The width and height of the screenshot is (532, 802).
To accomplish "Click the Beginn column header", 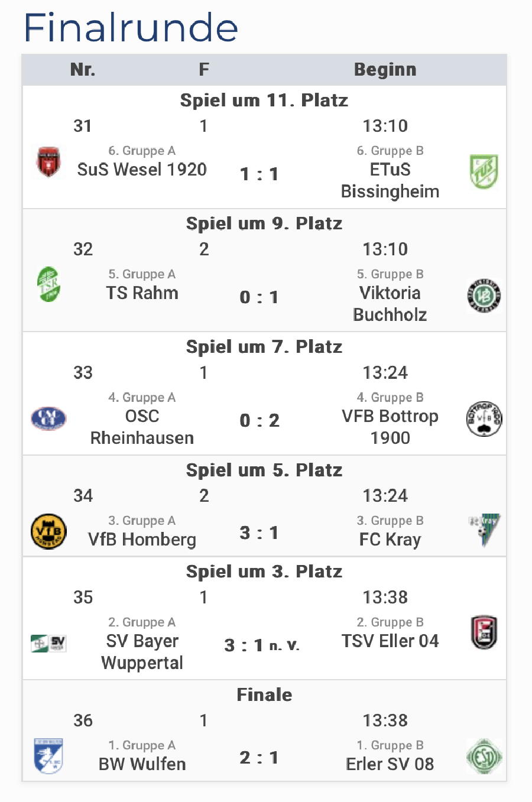I will tap(385, 70).
